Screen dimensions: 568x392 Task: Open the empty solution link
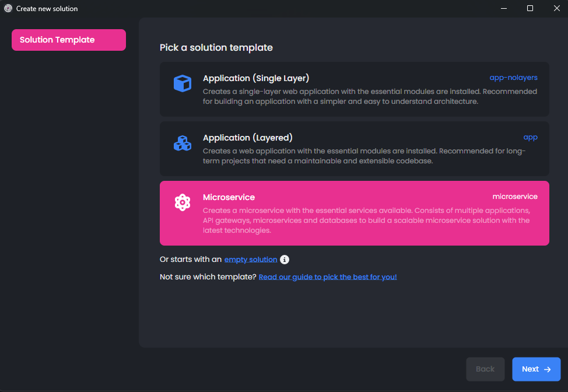(251, 260)
